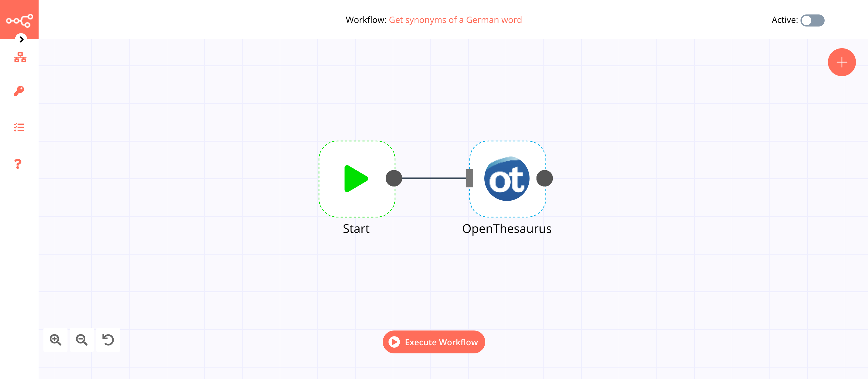Click the zoom in magnifier icon

pos(55,340)
